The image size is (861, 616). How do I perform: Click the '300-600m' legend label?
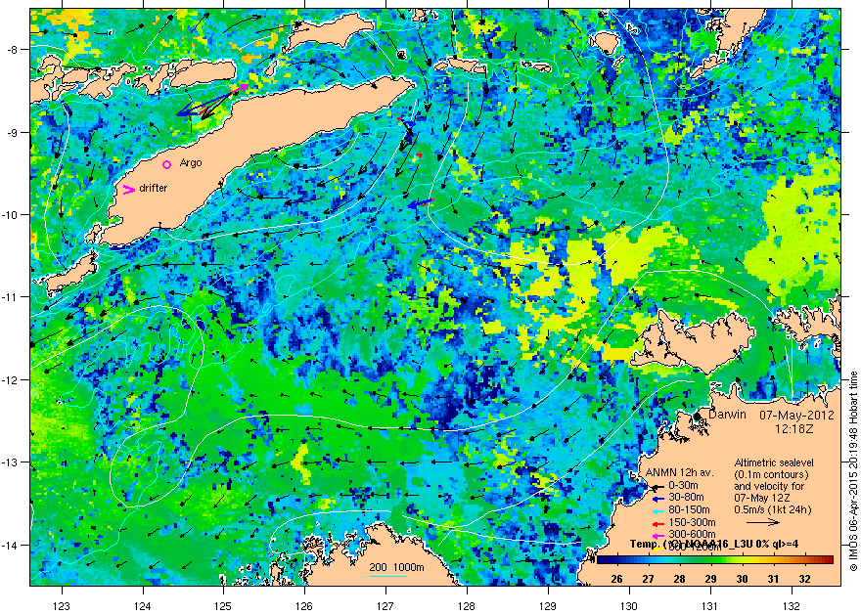pyautogui.click(x=692, y=534)
